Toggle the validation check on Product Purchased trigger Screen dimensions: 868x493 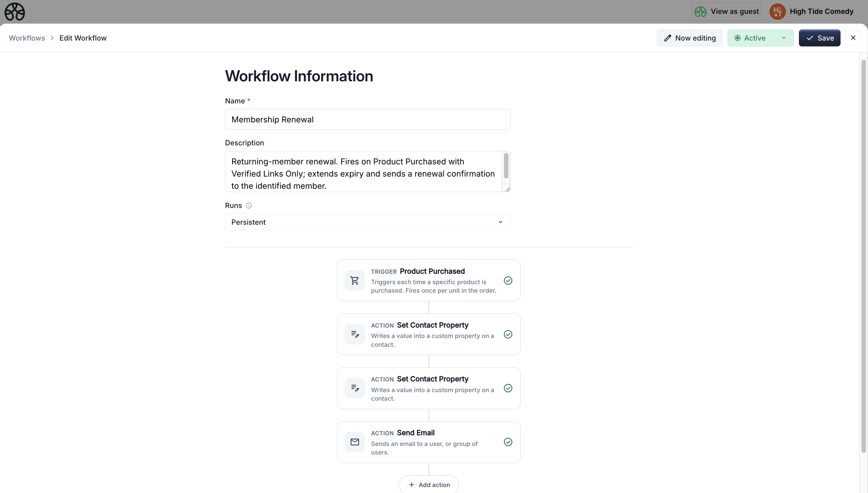[x=508, y=280]
